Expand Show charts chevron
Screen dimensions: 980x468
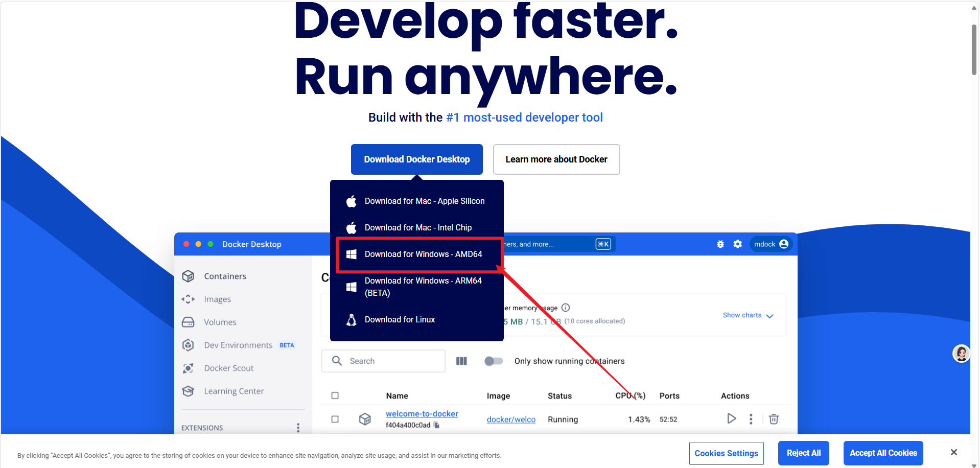(769, 316)
